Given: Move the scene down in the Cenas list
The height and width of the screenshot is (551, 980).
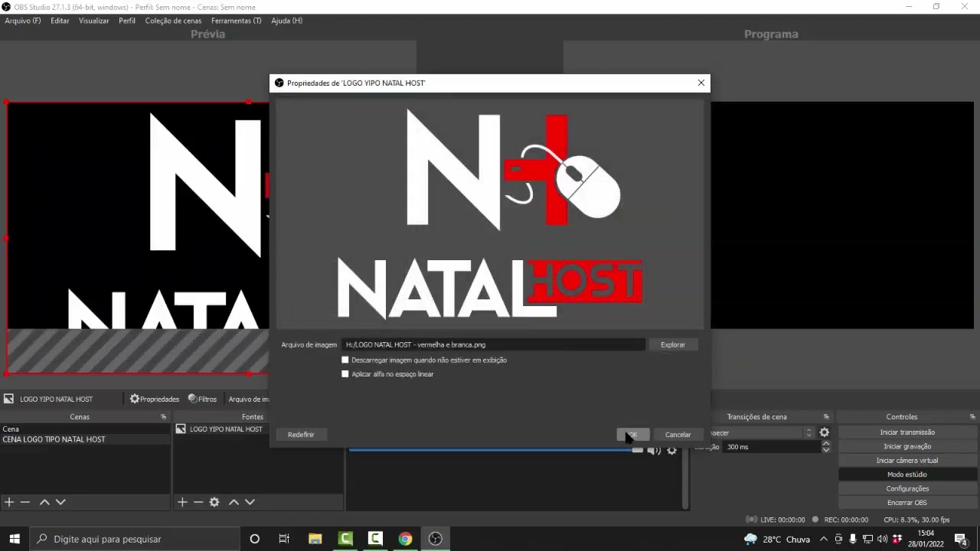Looking at the screenshot, I should click(x=60, y=502).
